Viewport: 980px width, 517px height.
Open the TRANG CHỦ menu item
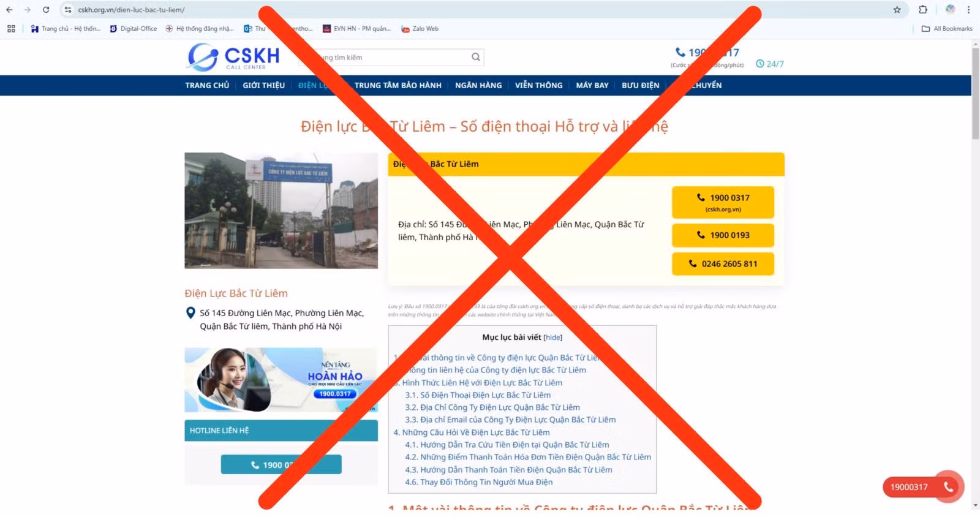coord(207,86)
